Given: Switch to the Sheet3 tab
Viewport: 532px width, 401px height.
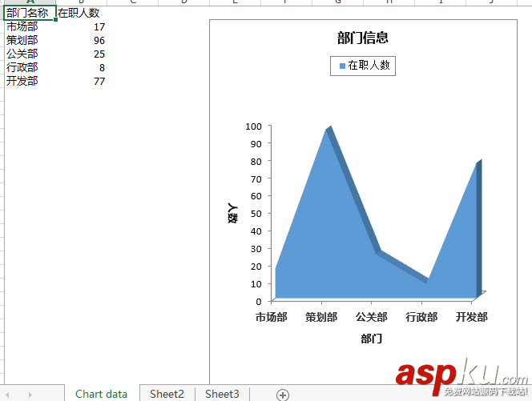Looking at the screenshot, I should tap(222, 394).
